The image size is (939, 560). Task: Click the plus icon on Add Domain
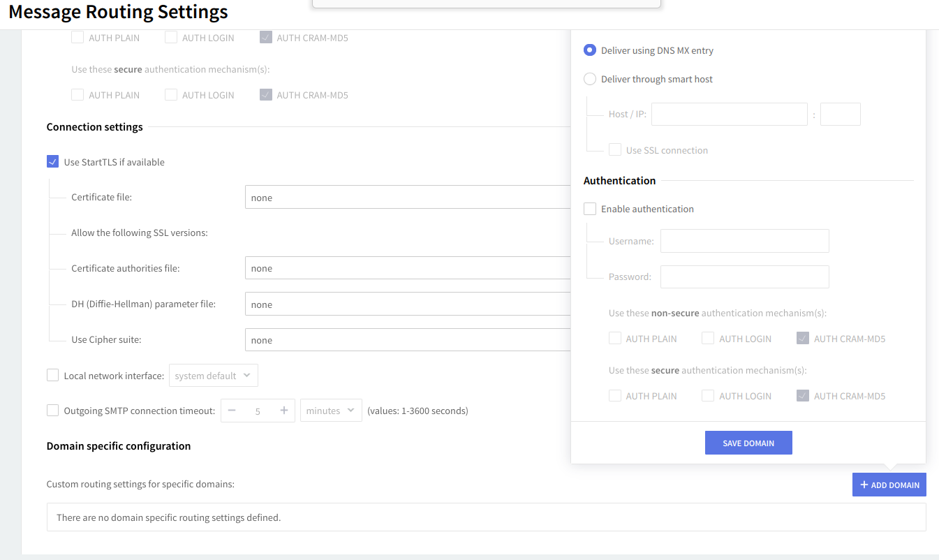coord(864,485)
